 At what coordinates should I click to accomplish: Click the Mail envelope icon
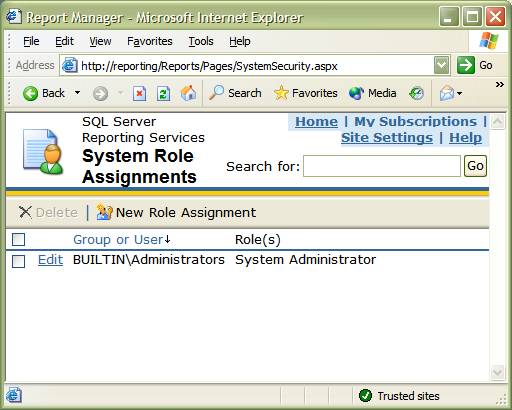[x=447, y=93]
